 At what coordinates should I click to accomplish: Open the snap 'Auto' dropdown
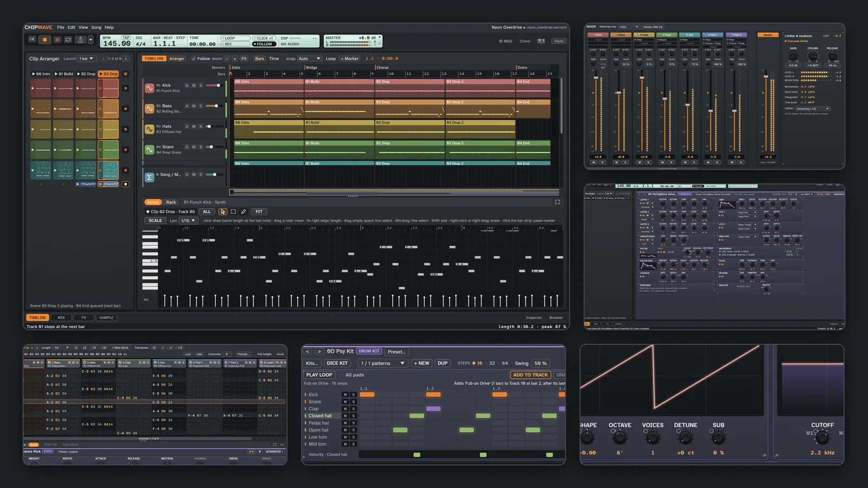309,59
